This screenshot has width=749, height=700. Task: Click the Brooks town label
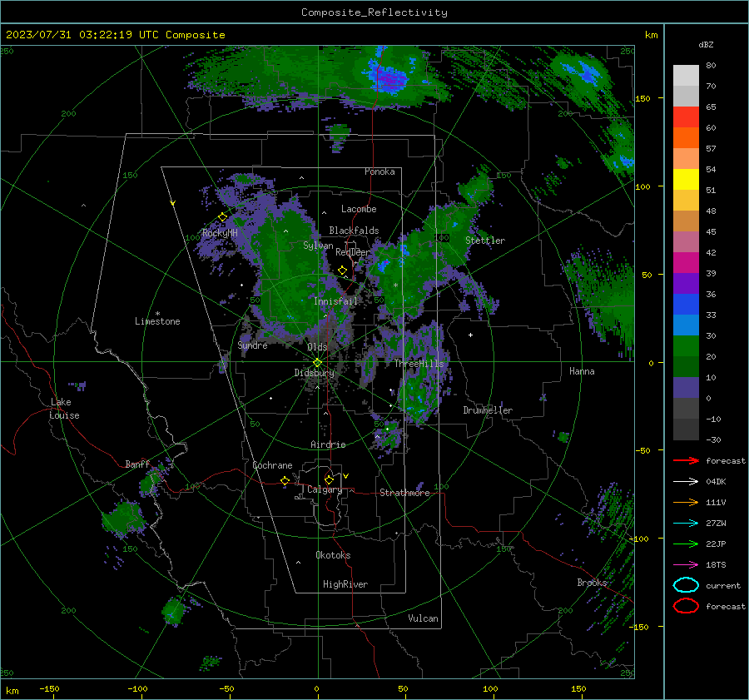click(592, 583)
